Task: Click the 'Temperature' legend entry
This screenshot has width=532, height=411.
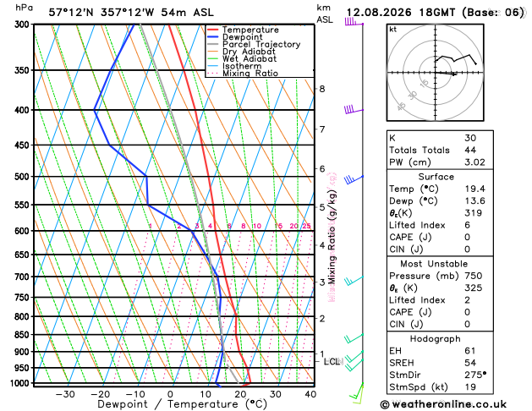Action: tap(250, 30)
